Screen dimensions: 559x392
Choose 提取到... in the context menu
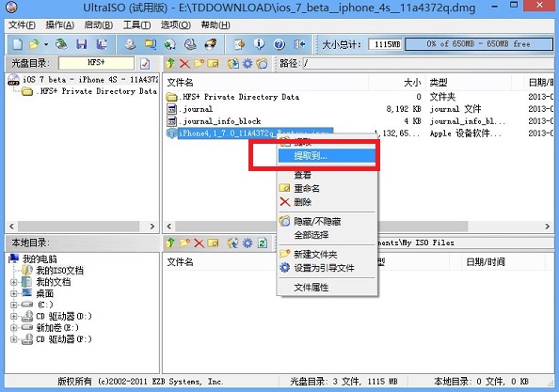[327, 156]
